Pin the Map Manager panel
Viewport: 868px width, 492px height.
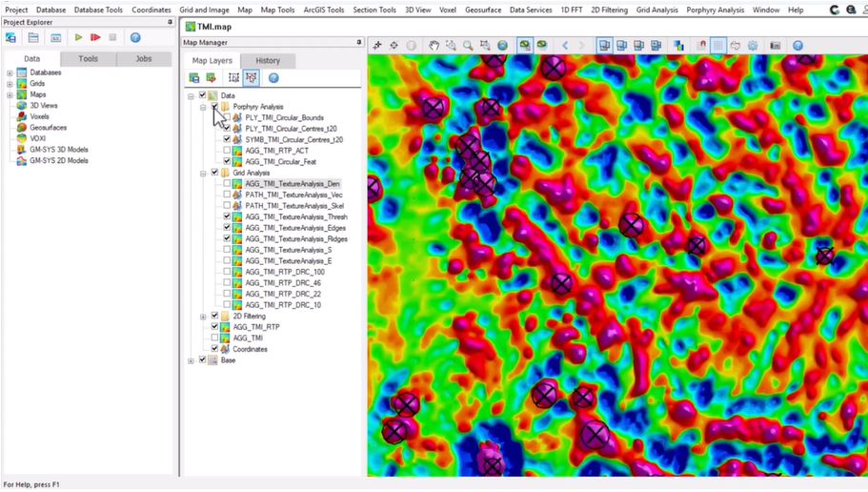358,42
